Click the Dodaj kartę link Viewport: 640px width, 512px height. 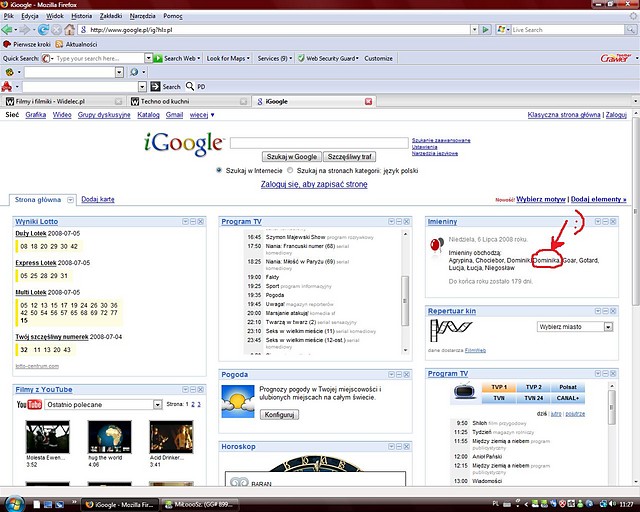98,199
